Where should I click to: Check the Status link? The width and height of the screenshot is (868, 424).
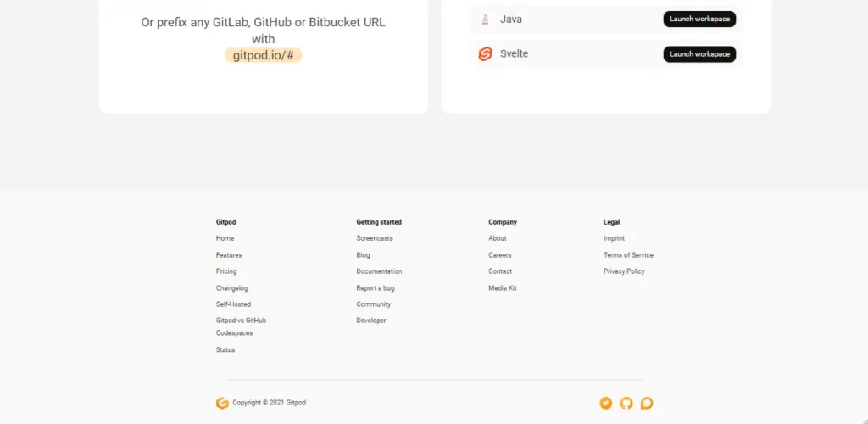(225, 349)
